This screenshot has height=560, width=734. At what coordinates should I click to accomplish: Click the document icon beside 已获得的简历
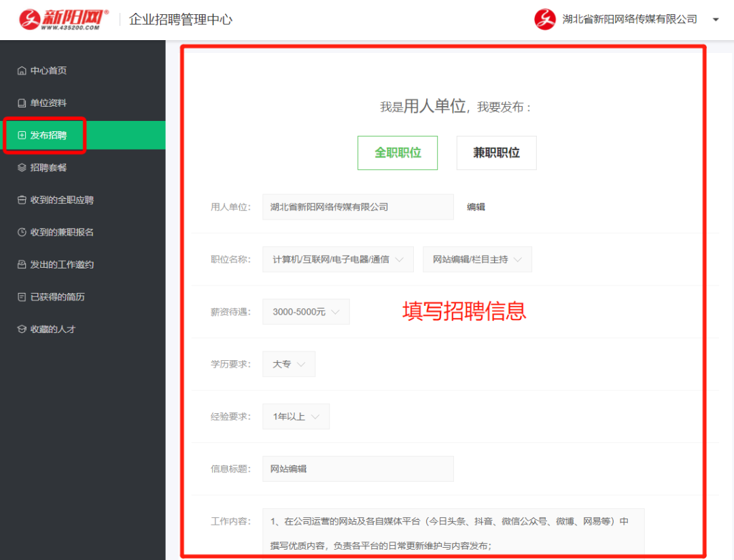coord(22,297)
